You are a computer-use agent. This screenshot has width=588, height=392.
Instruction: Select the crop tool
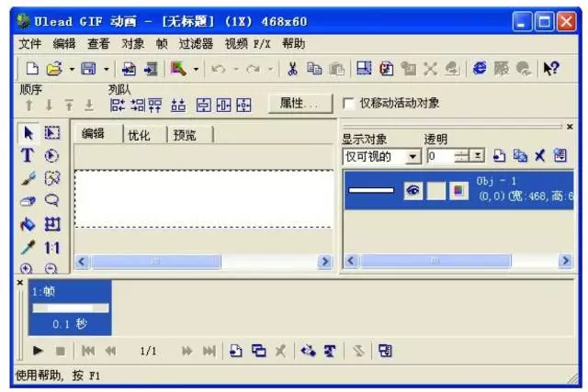[52, 224]
